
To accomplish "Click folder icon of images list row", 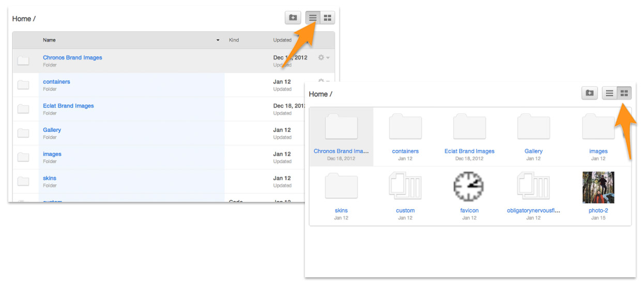I will point(23,157).
